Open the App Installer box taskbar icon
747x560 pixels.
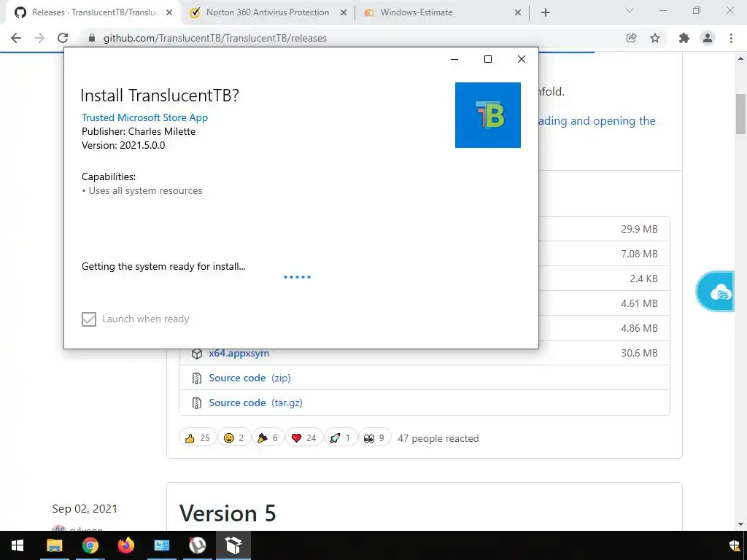233,545
